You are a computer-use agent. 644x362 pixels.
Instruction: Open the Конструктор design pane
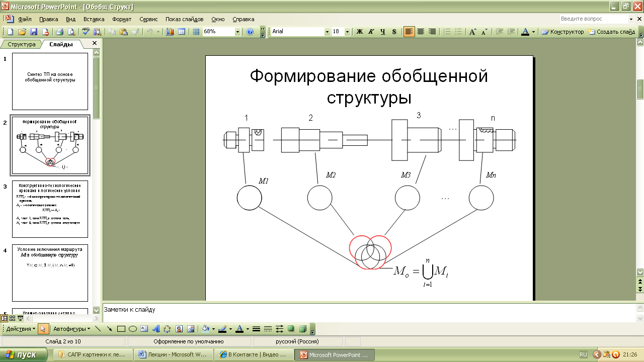(563, 32)
